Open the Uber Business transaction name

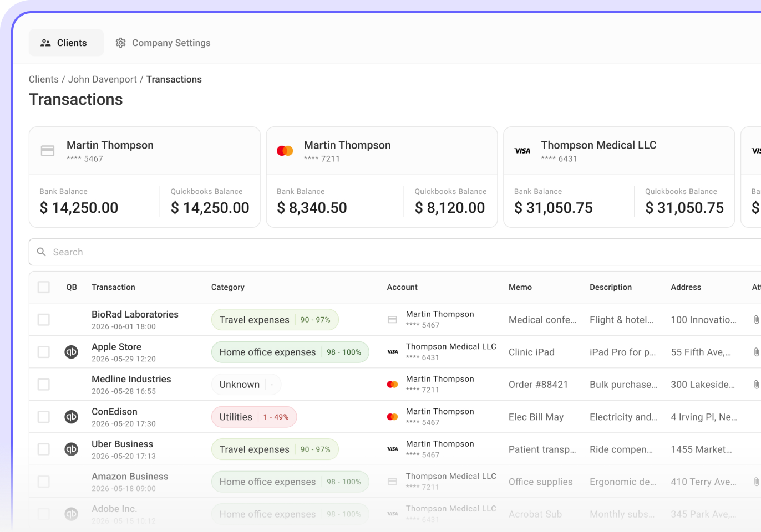(122, 444)
